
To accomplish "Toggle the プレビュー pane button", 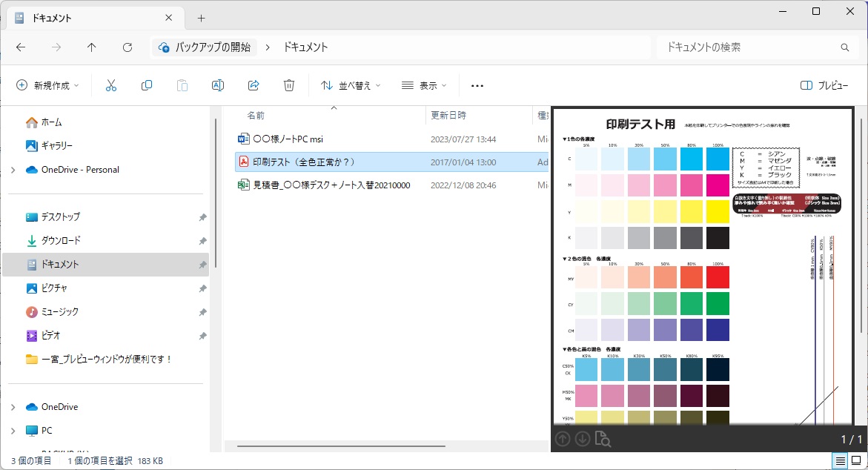I will click(824, 86).
